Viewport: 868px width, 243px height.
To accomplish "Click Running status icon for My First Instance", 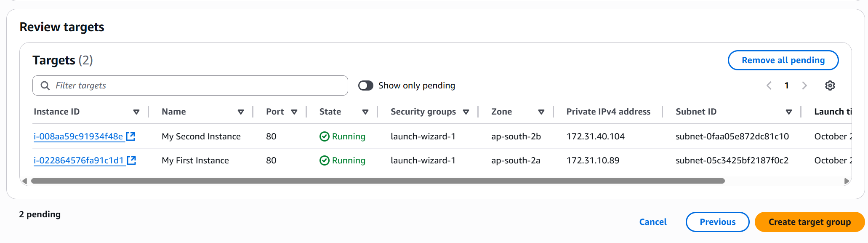I will click(x=324, y=160).
